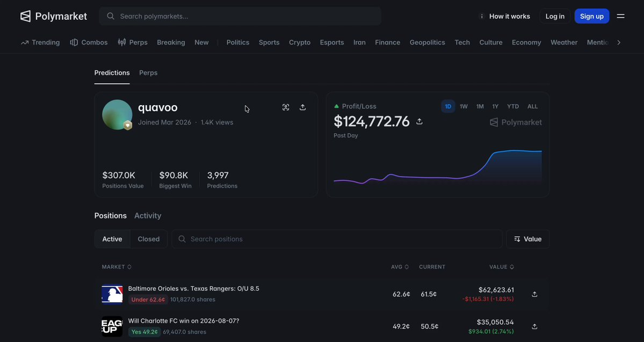Share the Baltimore Orioles position row
The height and width of the screenshot is (342, 644).
[x=534, y=294]
